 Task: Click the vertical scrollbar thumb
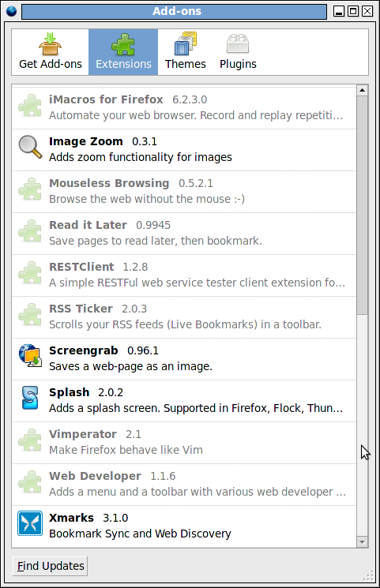pyautogui.click(x=362, y=205)
